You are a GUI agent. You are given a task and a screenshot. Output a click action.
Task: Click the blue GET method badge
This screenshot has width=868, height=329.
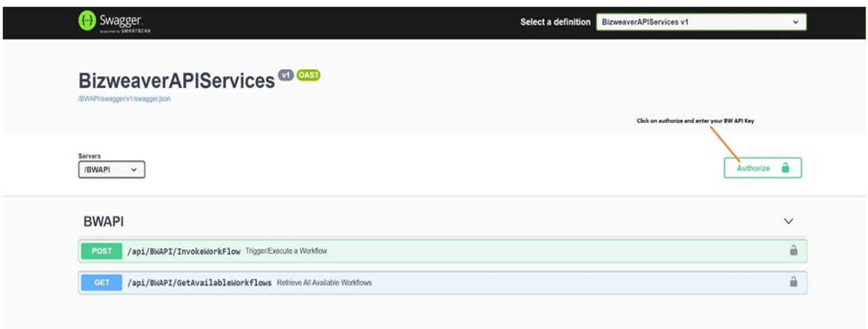click(101, 282)
